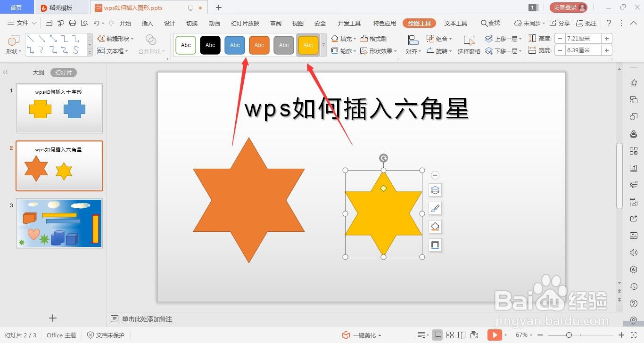Click the Comments (批注) icon

coord(586,23)
